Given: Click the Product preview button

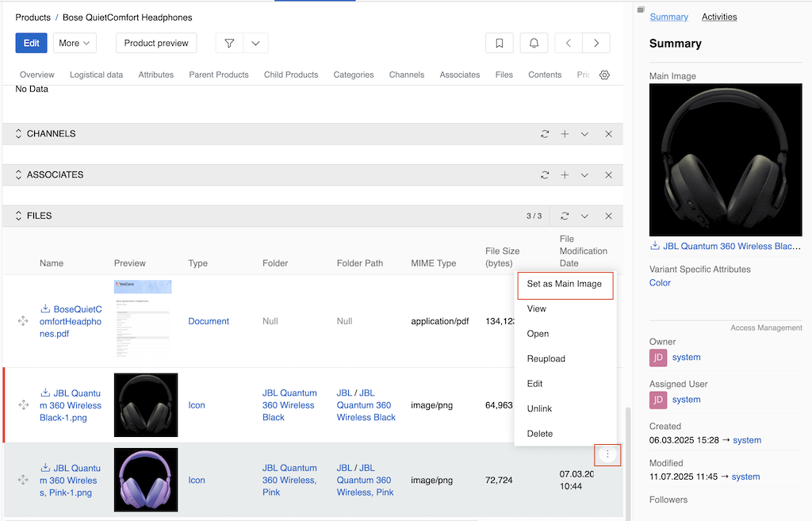Looking at the screenshot, I should point(156,43).
